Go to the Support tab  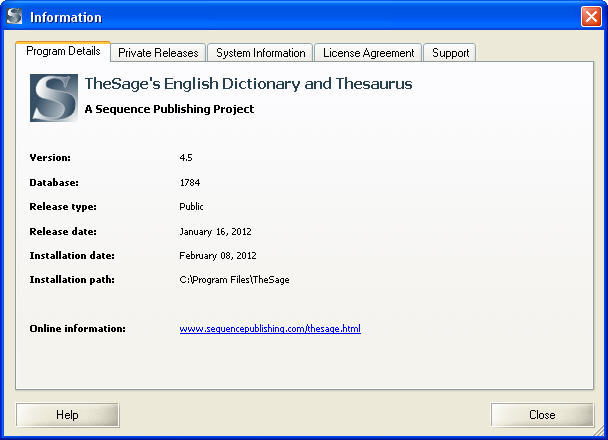point(450,53)
